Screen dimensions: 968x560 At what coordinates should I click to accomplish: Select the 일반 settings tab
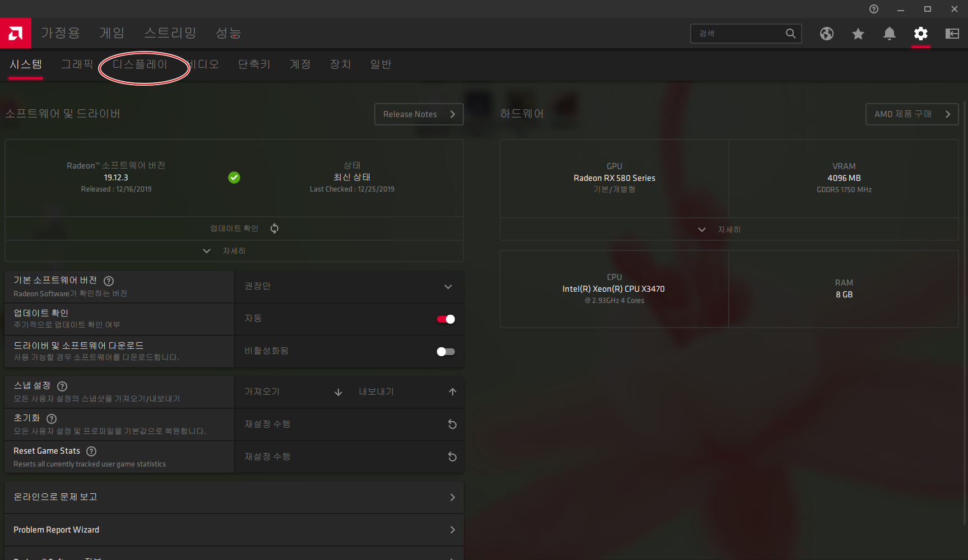click(381, 64)
